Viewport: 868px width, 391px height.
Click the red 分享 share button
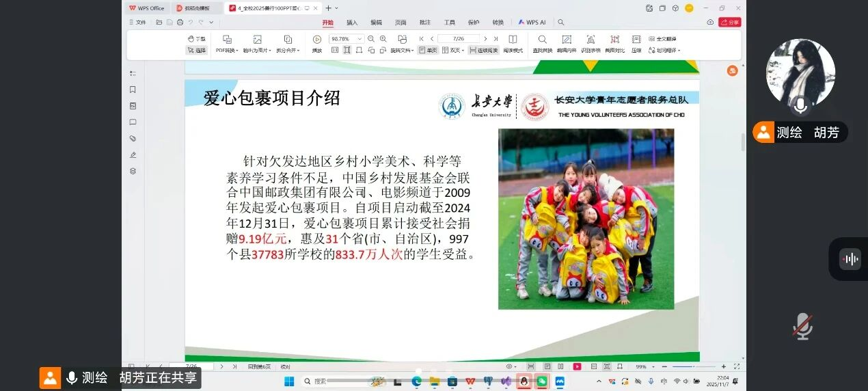pos(730,23)
